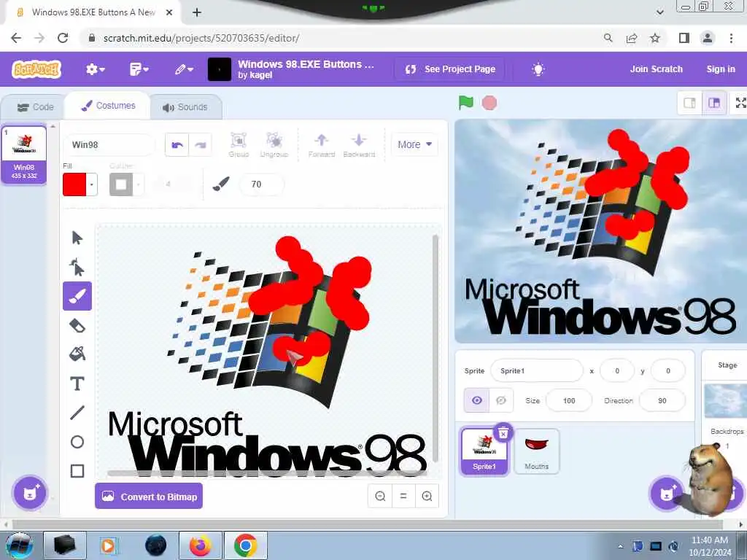This screenshot has width=747, height=560.
Task: Click the redo arrow button
Action: tap(200, 145)
